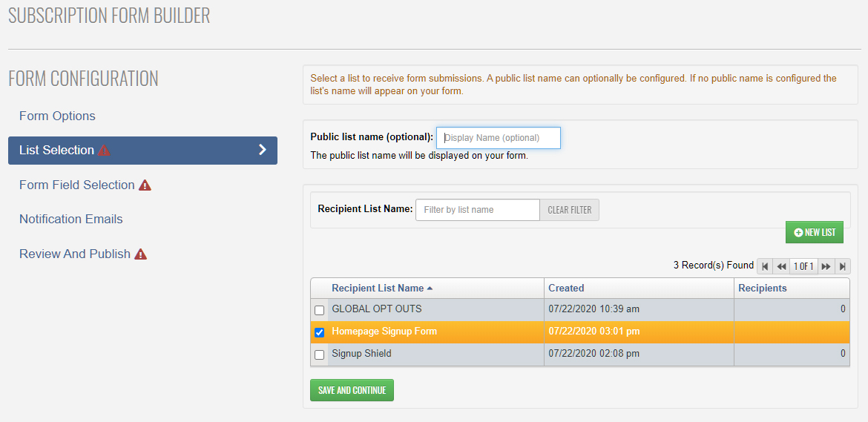Open the Form Options section
Viewport: 868px width, 422px height.
coord(57,116)
